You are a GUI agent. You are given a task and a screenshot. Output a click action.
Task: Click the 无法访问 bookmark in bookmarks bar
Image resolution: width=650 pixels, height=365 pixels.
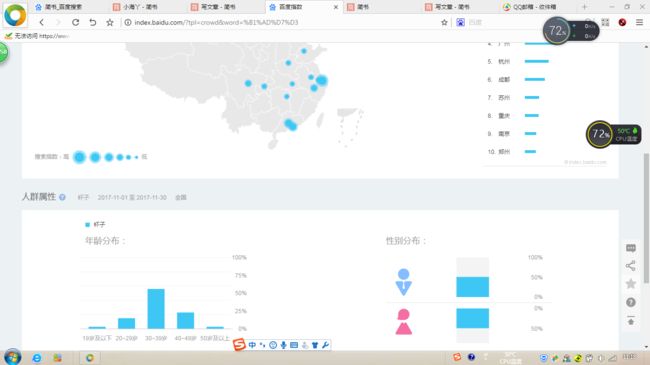(36, 36)
